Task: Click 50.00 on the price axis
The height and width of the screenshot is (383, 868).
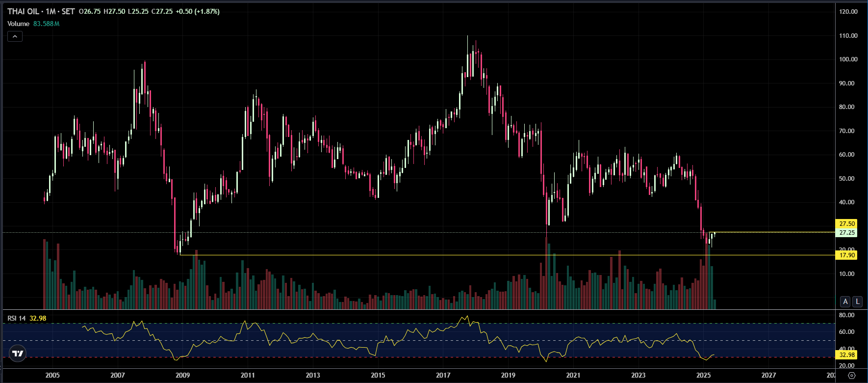Action: (847, 178)
